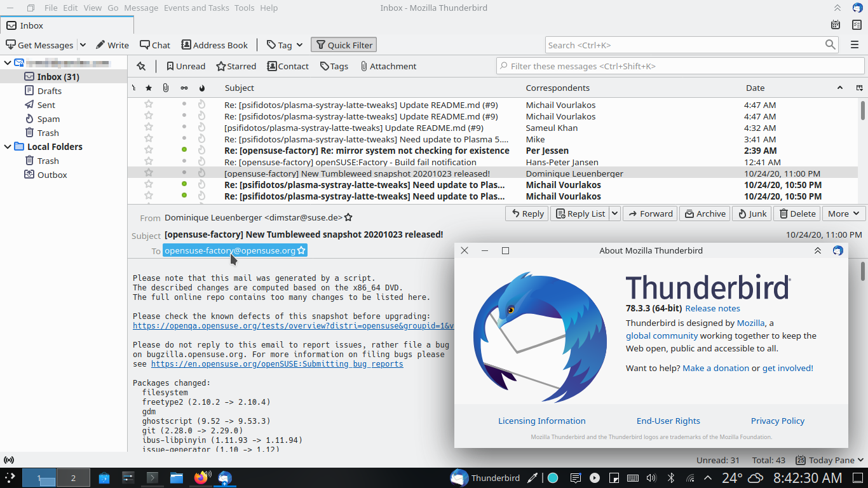Open the Tag dropdown in the toolbar
This screenshot has width=868, height=488.
coord(285,45)
